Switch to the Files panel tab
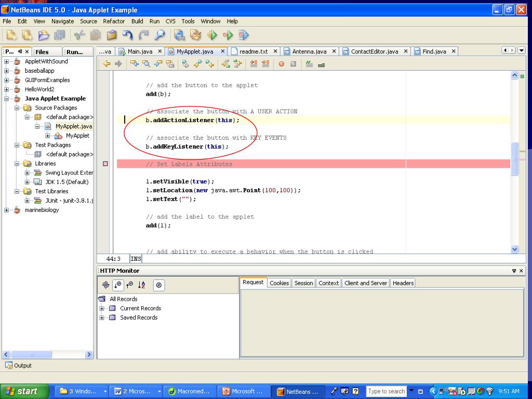 click(46, 51)
